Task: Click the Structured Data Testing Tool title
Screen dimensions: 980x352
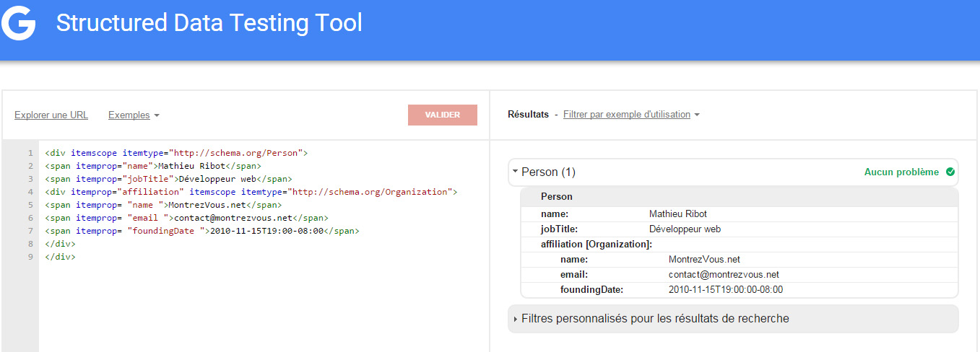Action: [x=209, y=23]
